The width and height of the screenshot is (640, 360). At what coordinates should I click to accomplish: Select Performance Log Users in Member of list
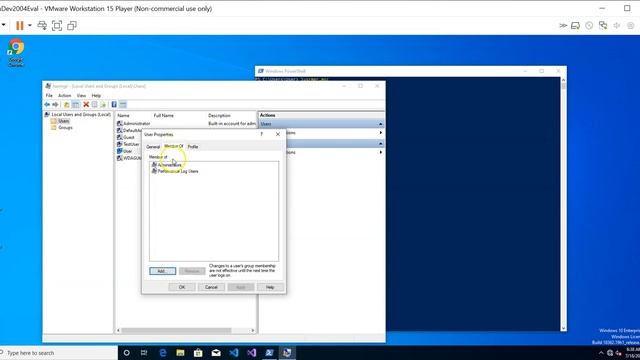click(175, 171)
